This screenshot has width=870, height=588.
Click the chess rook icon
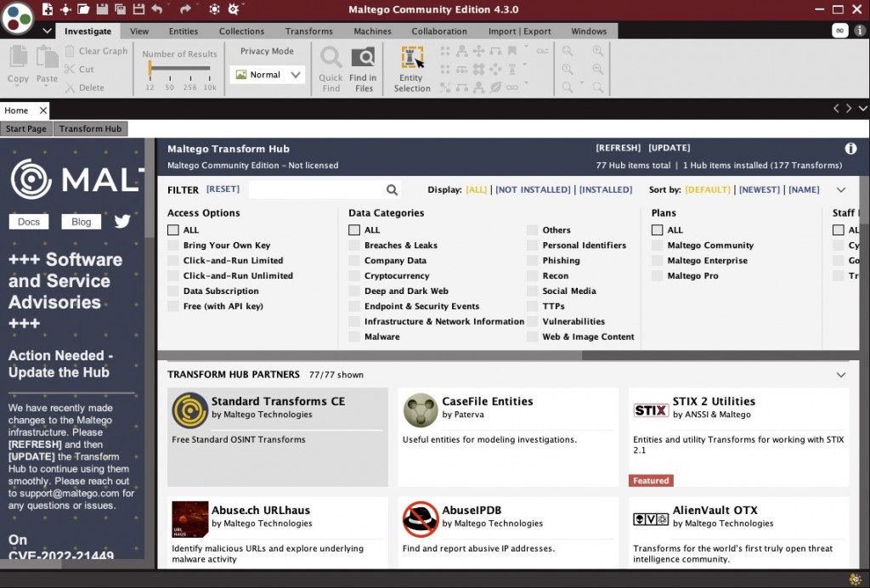[512, 70]
